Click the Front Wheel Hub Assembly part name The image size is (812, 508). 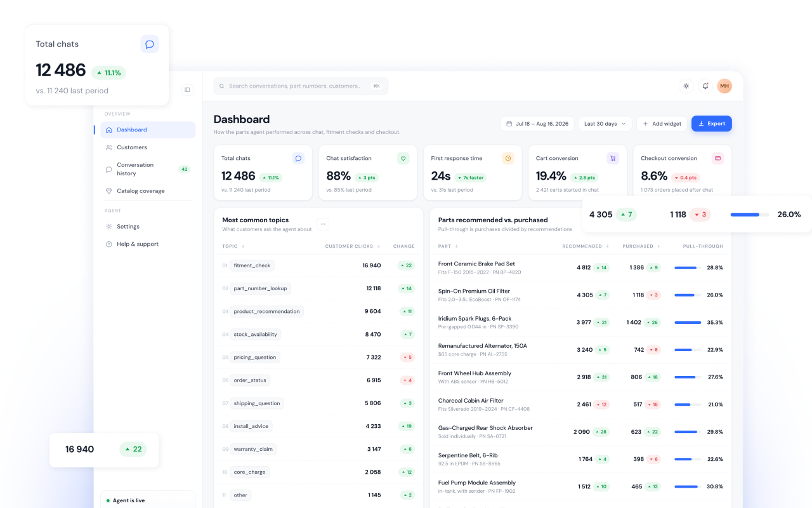pos(475,373)
